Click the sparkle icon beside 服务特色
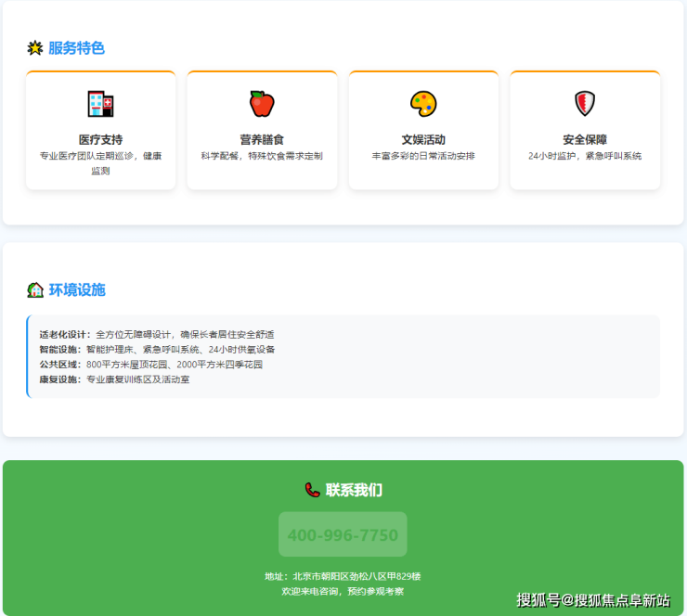 click(35, 48)
